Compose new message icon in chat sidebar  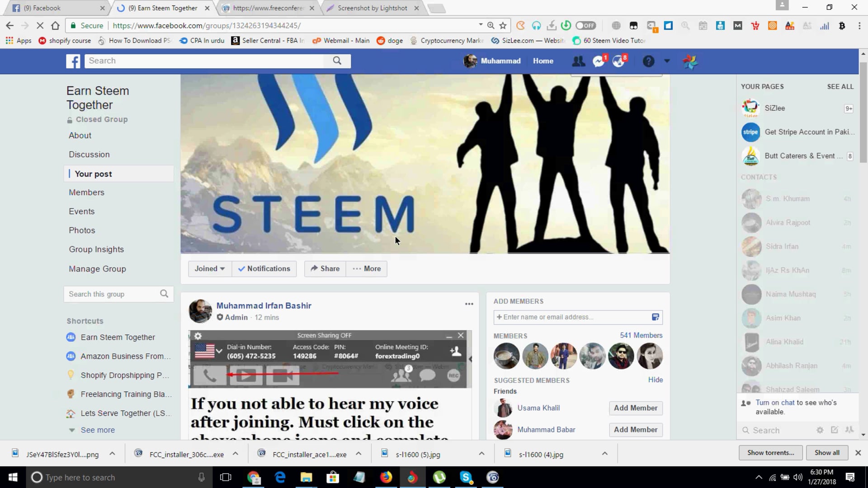(834, 430)
